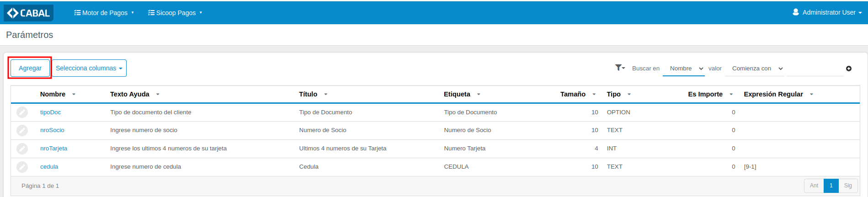Open the Comienza con condition dropdown
This screenshot has height=197, width=868.
click(x=757, y=69)
